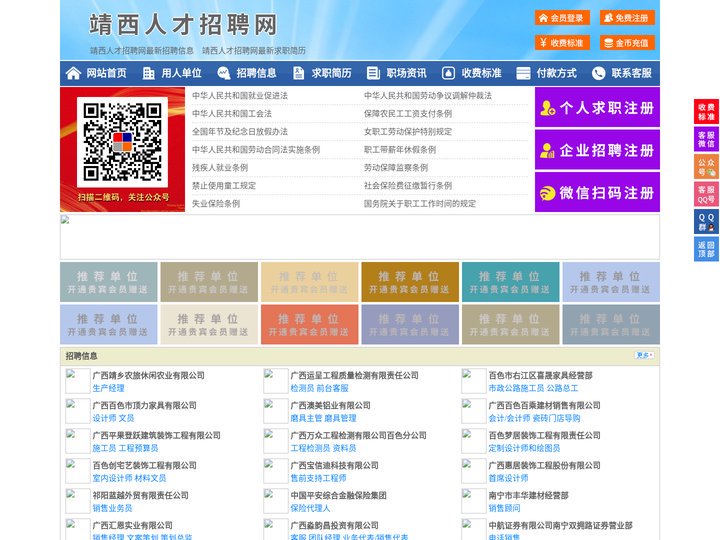Click the building icon beside 用人单位
This screenshot has width=720, height=540.
point(148,73)
